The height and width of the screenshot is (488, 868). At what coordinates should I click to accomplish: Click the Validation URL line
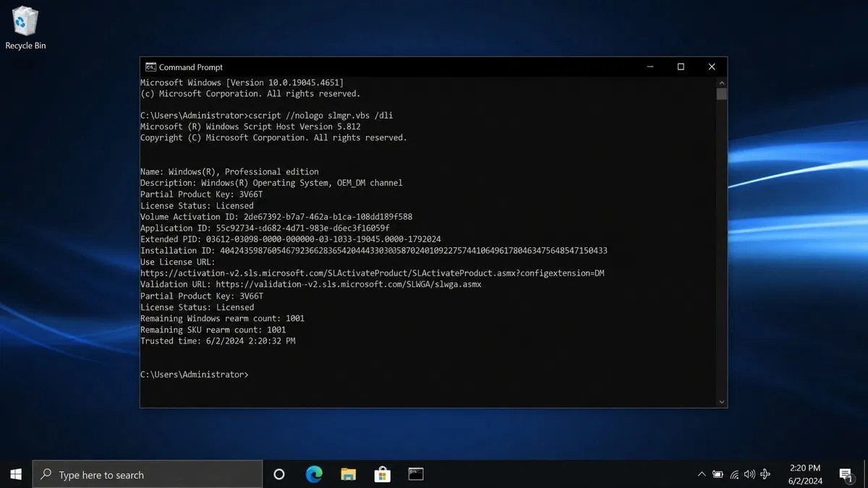(311, 285)
